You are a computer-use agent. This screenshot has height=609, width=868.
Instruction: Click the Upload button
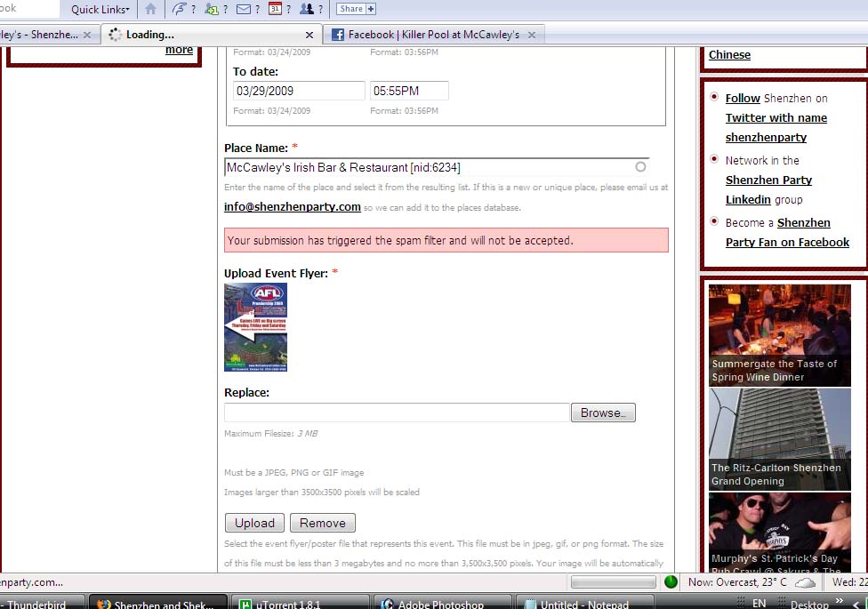pyautogui.click(x=254, y=523)
